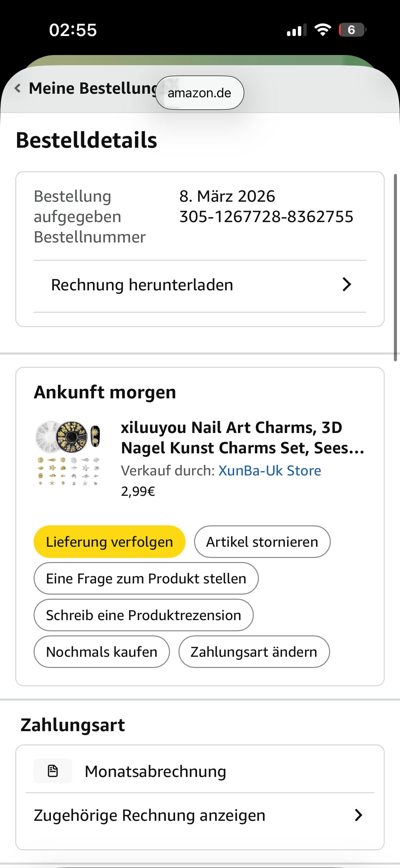Viewport: 400px width, 868px height.
Task: Expand Rechnung herunterladen chevron arrow
Action: [x=346, y=285]
